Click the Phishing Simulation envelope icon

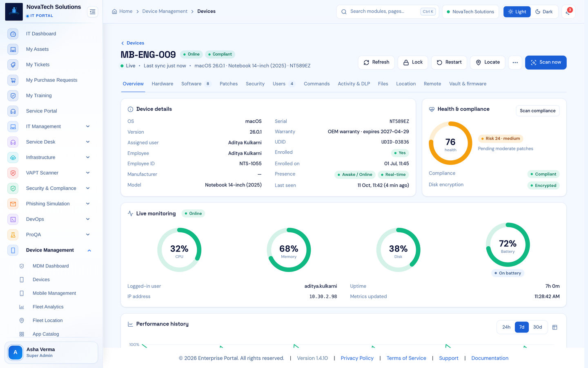(13, 204)
